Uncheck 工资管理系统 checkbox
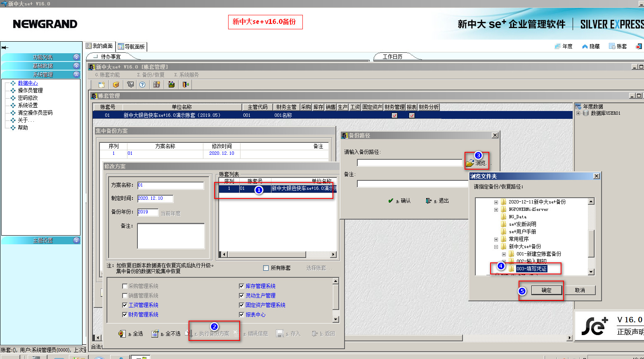 125,305
